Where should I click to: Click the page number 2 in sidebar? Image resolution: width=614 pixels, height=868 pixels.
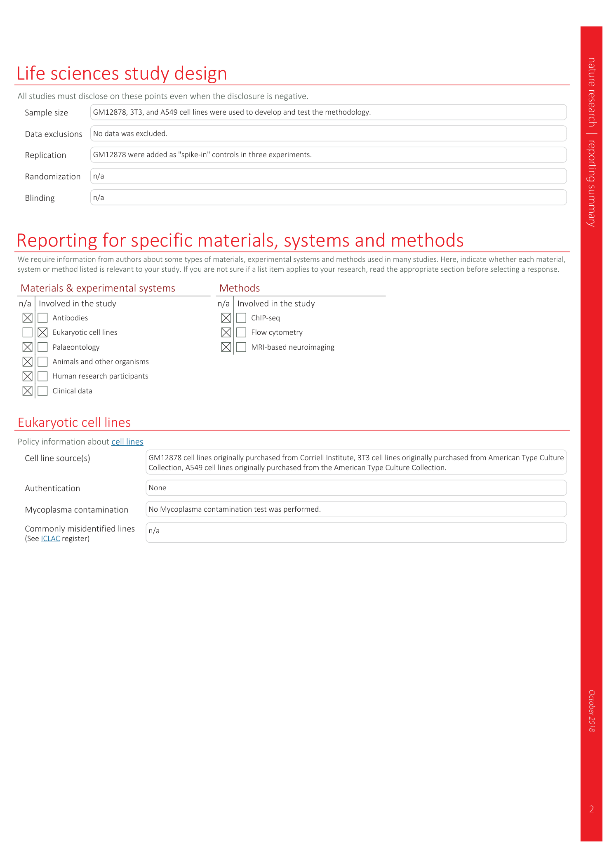[x=591, y=809]
